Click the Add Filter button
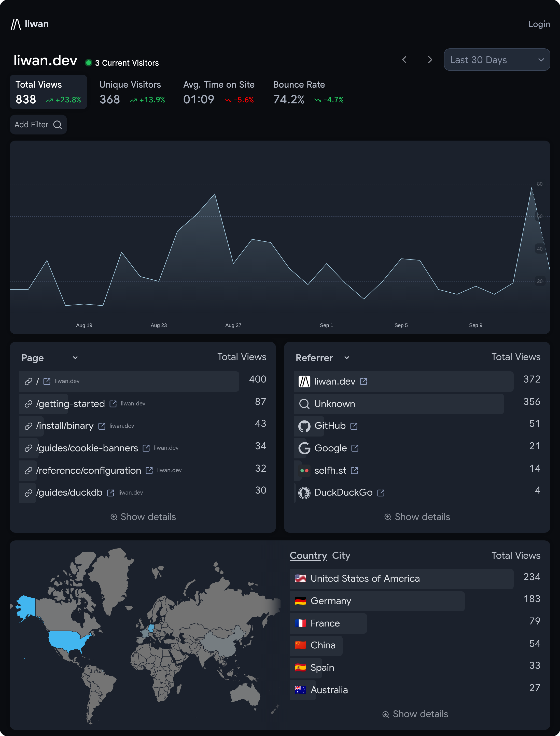 pos(38,125)
